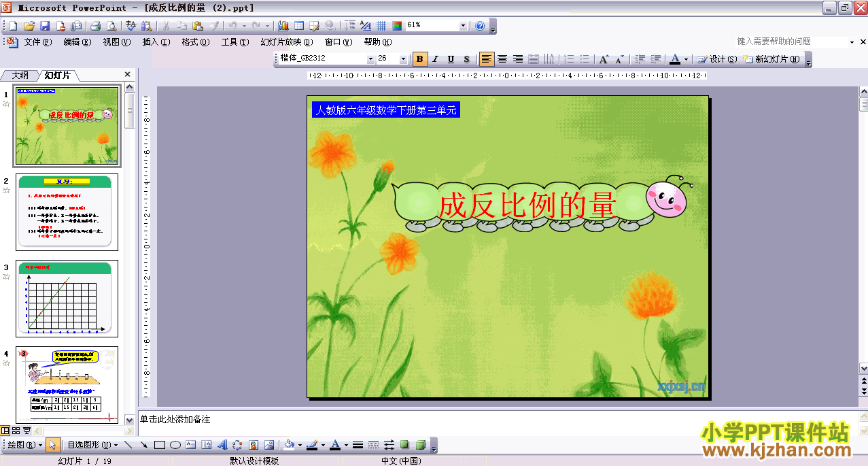Switch to slide sorter view
Image resolution: width=868 pixels, height=466 pixels.
coord(16,430)
